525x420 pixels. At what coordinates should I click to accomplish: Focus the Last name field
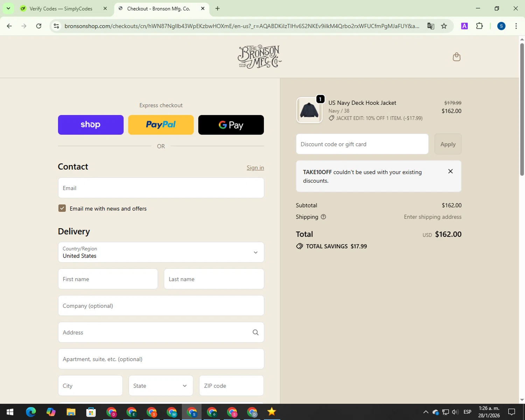(x=214, y=279)
